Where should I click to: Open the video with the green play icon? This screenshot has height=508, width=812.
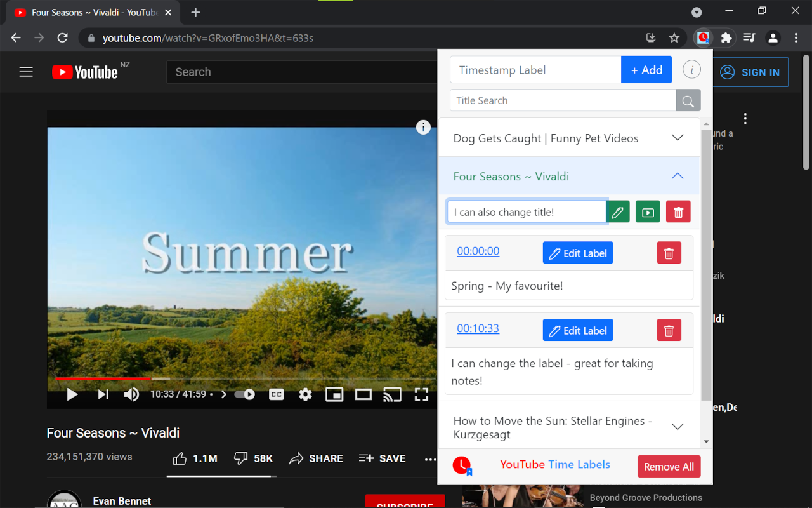pos(648,212)
